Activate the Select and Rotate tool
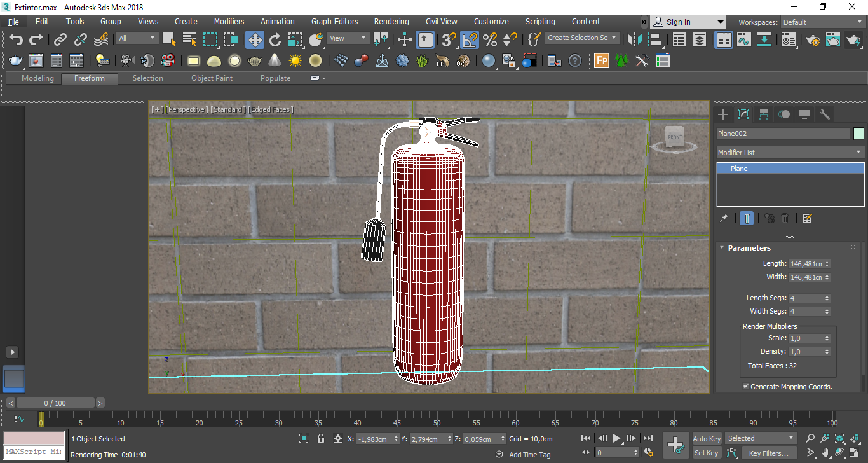 point(275,40)
